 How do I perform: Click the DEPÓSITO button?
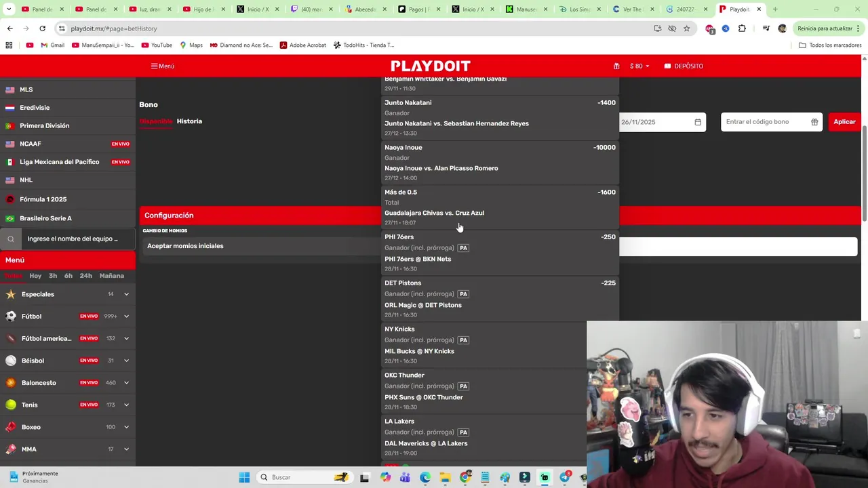pos(684,66)
